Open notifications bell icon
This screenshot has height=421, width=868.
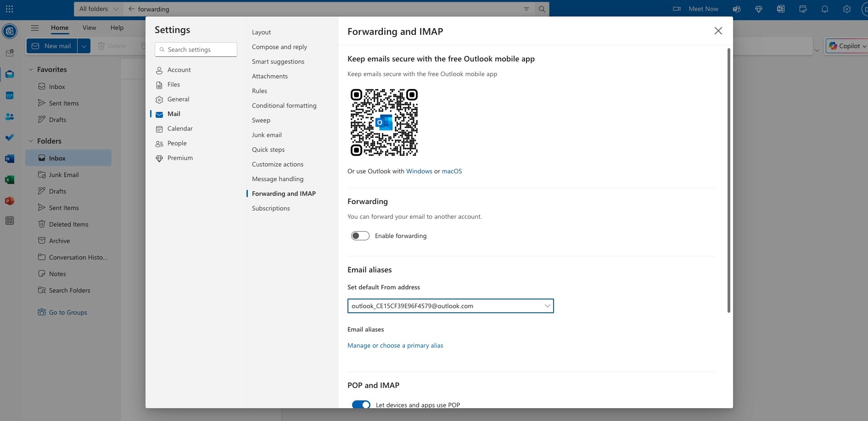coord(825,9)
